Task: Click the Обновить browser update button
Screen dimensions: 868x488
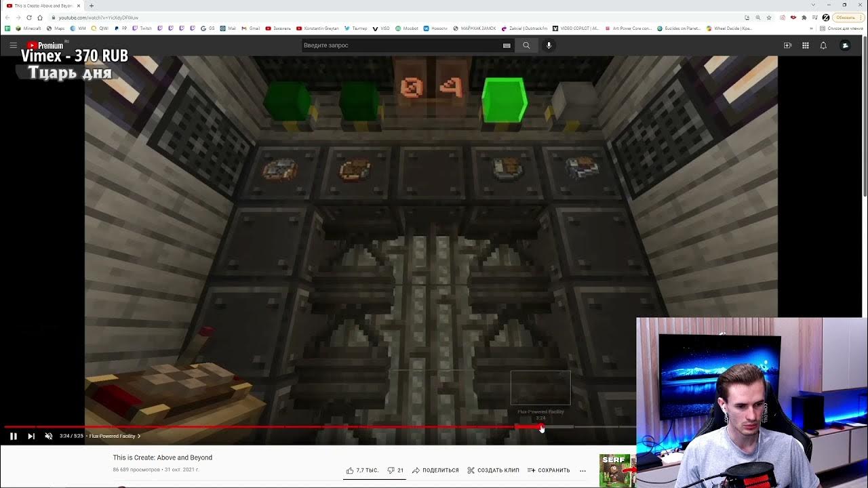Action: click(848, 18)
